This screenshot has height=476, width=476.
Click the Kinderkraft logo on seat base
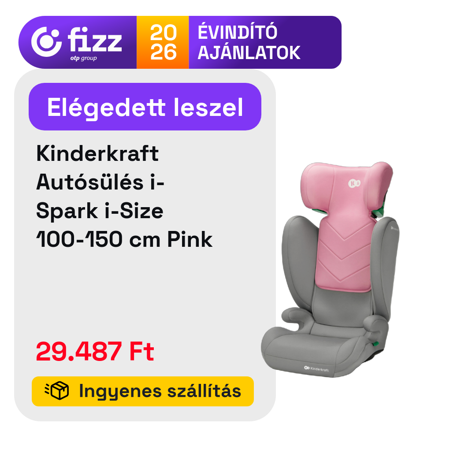point(316,369)
